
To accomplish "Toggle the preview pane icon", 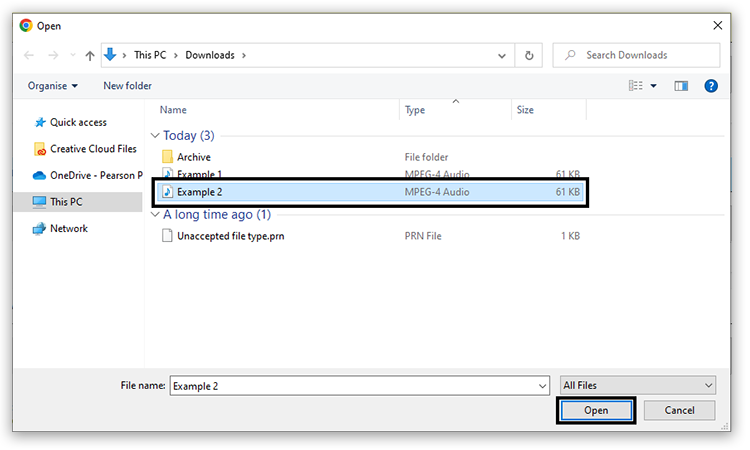I will (x=682, y=86).
